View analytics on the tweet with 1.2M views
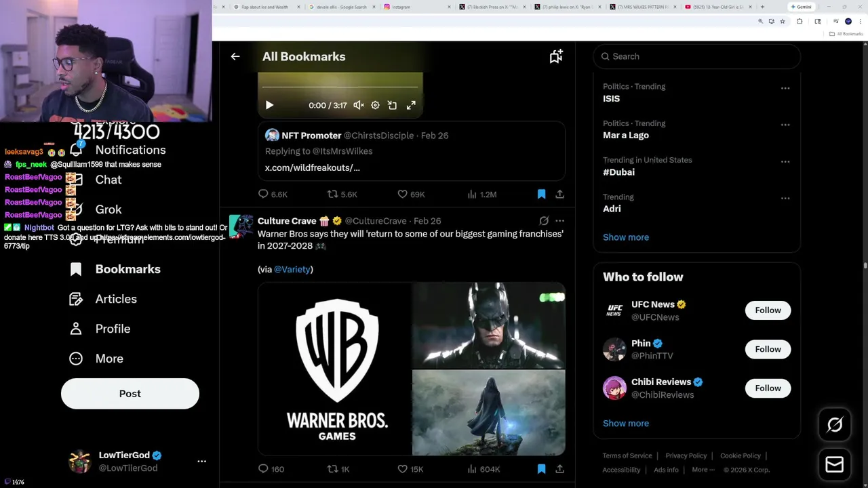The image size is (868, 488). pyautogui.click(x=481, y=194)
